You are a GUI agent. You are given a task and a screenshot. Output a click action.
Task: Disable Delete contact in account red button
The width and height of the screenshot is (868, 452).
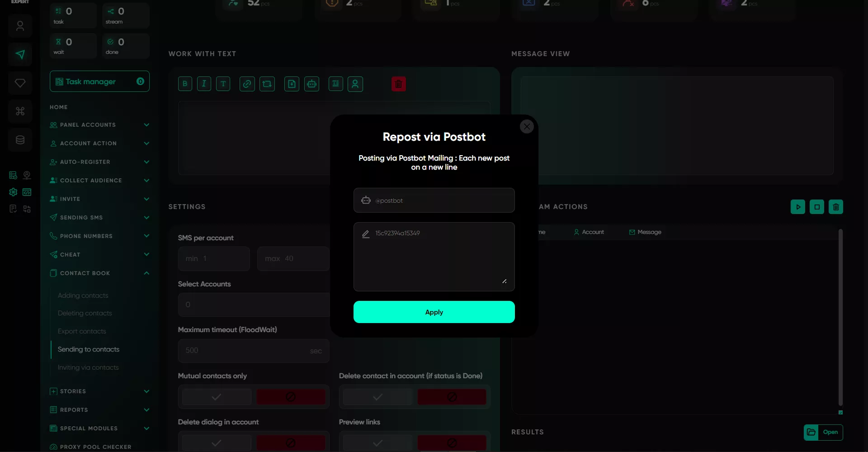(452, 397)
